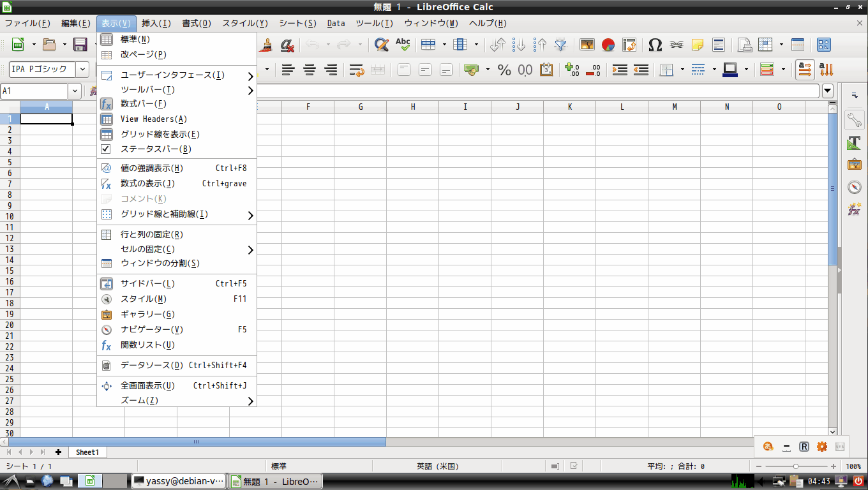Click the sort ascending icon
868x490 pixels.
pyautogui.click(x=519, y=45)
